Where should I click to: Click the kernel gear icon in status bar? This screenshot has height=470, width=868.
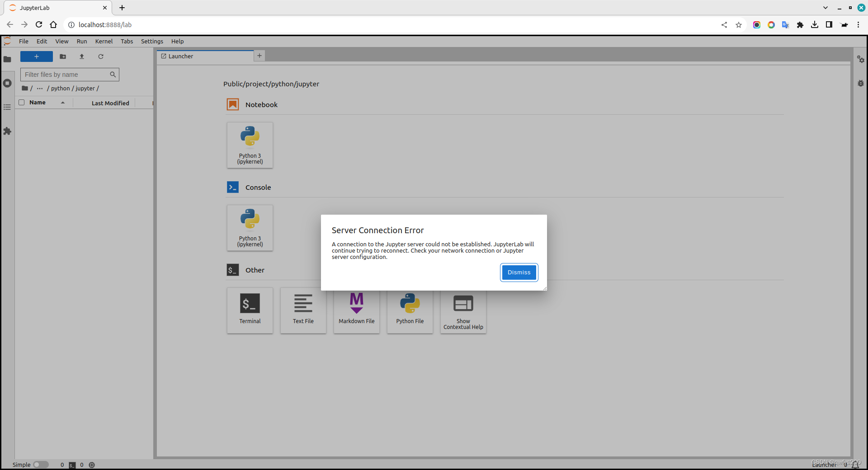coord(92,465)
